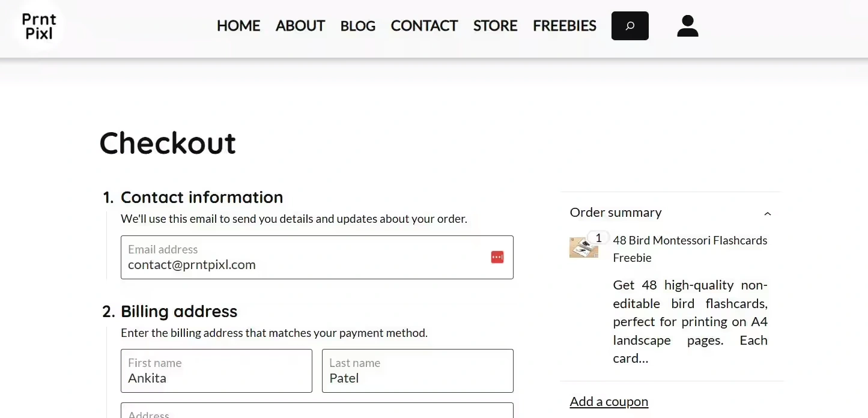
Task: Click the Add a coupon link
Action: click(x=609, y=401)
